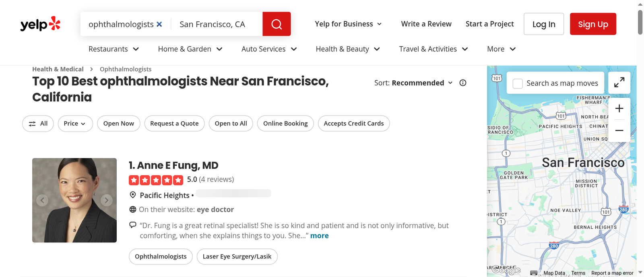Screen dimensions: 644x277
Task: Click the page vertical scrollbar thumb
Action: [x=640, y=22]
